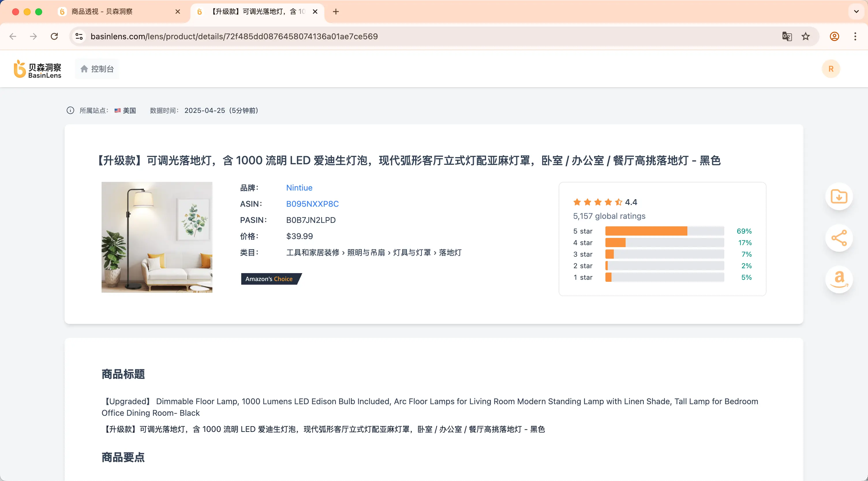Open the ASIN B095NXXP8C link
Viewport: 868px width, 481px height.
pos(312,204)
